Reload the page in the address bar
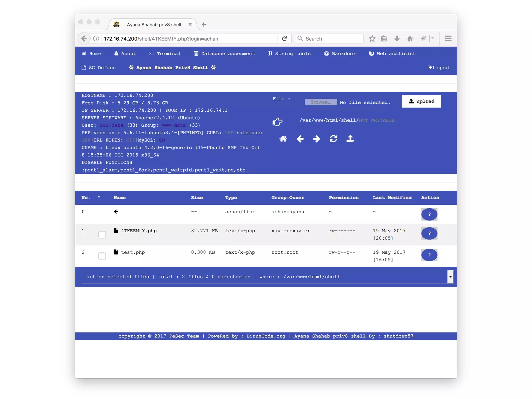This screenshot has width=532, height=399. [284, 39]
